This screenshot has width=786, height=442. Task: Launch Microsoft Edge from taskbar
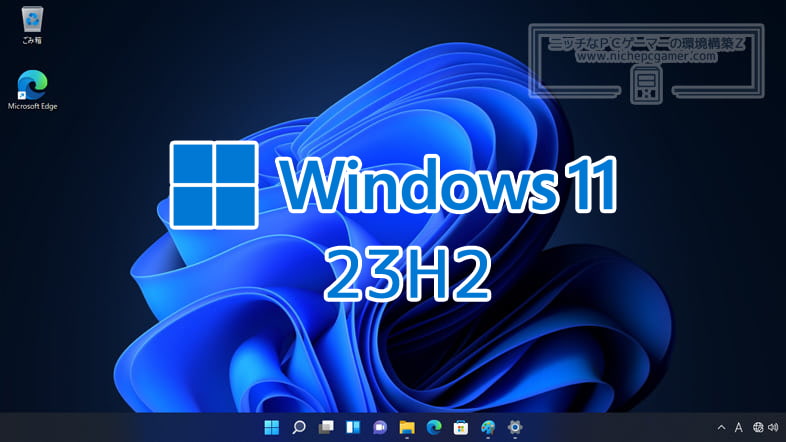coord(434,427)
